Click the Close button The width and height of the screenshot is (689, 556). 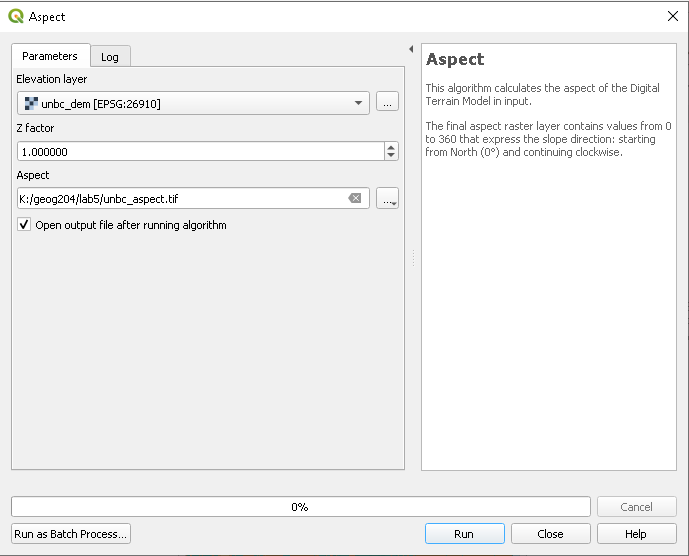(x=551, y=534)
